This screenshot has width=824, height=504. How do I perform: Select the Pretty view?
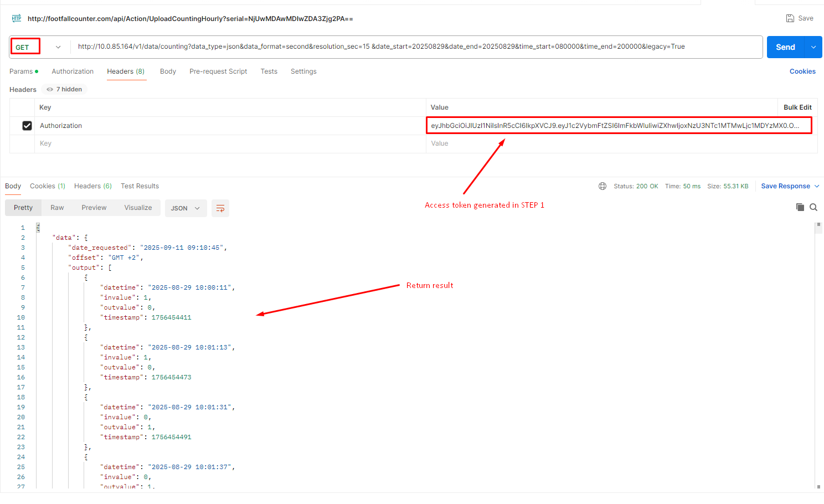click(x=23, y=208)
